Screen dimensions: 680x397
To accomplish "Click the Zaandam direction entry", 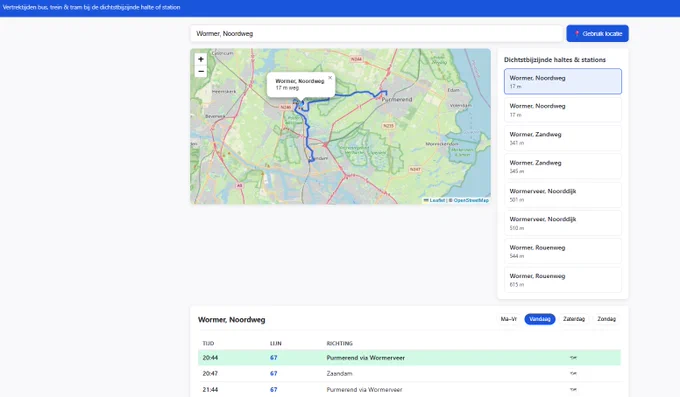I will coord(339,373).
